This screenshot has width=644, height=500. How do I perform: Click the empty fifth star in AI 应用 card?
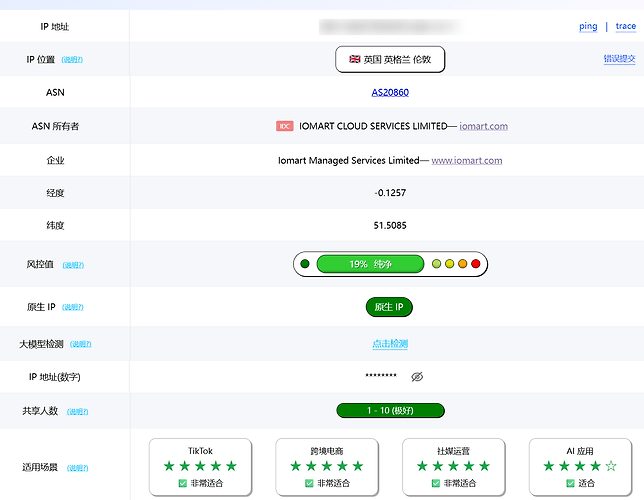(x=611, y=466)
